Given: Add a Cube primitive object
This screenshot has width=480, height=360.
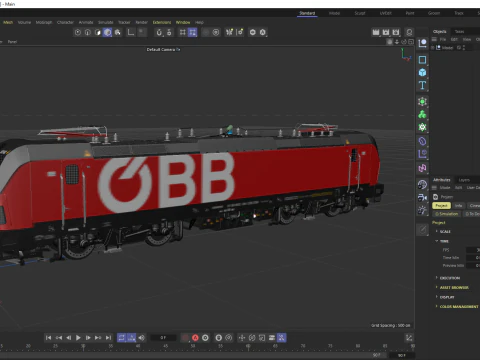Looking at the screenshot, I should [x=422, y=72].
